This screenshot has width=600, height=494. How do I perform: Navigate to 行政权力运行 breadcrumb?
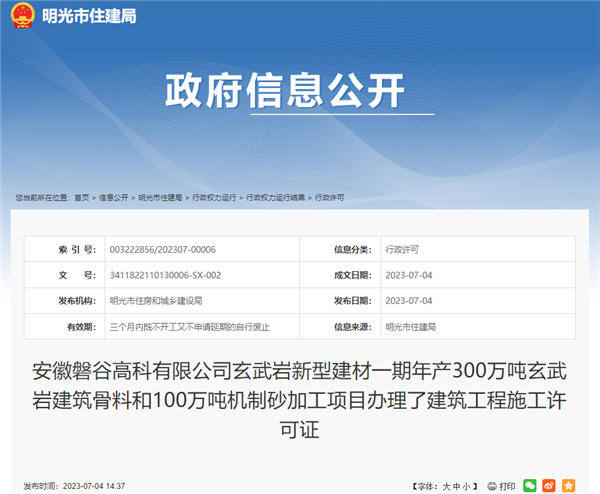tap(213, 198)
